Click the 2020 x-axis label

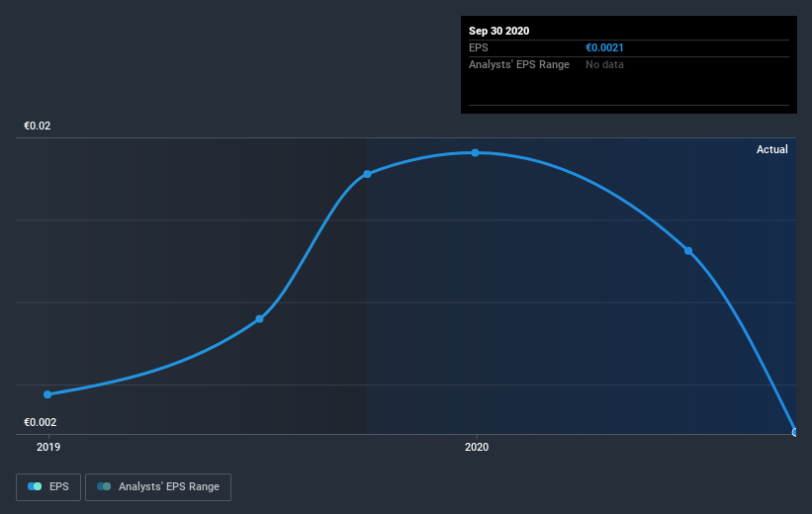point(477,447)
